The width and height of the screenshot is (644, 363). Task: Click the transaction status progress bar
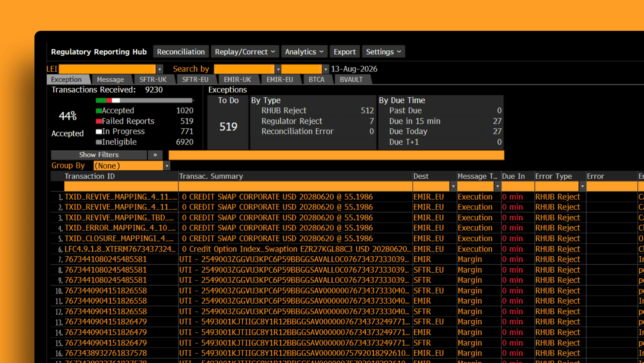144,100
